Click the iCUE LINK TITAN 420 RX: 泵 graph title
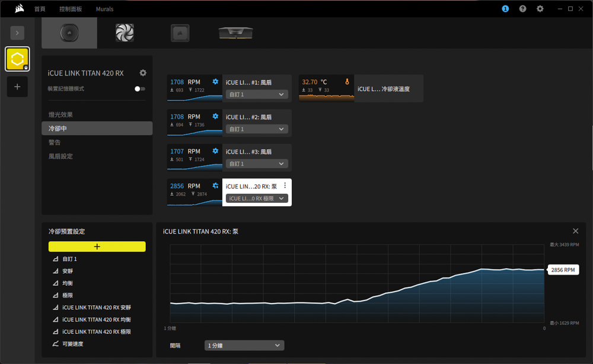 (201, 231)
